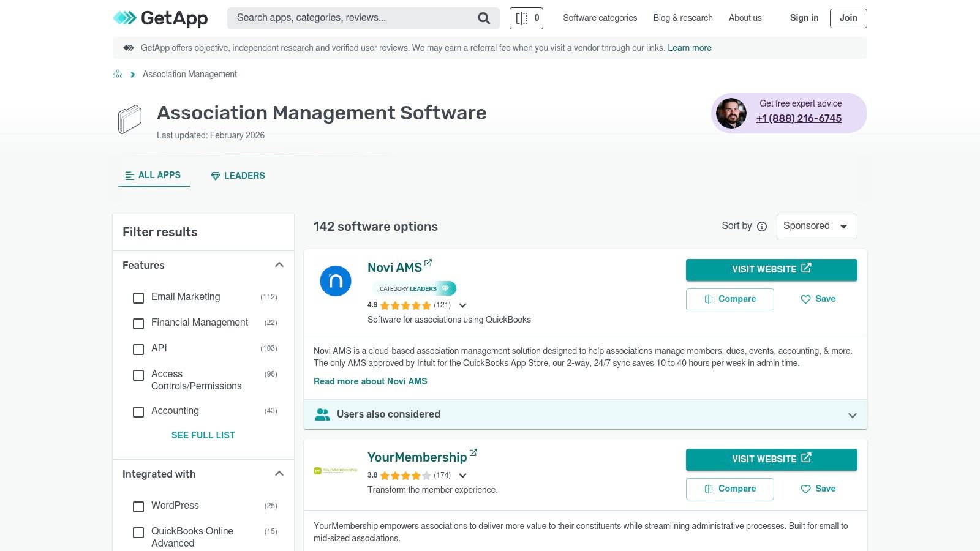Open the comparison tray icon in the header
The width and height of the screenshot is (980, 551).
526,18
